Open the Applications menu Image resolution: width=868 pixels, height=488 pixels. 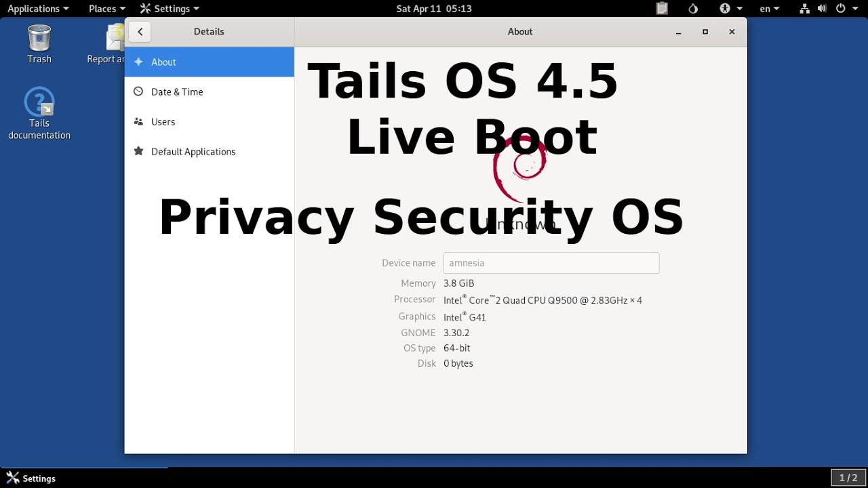click(38, 9)
